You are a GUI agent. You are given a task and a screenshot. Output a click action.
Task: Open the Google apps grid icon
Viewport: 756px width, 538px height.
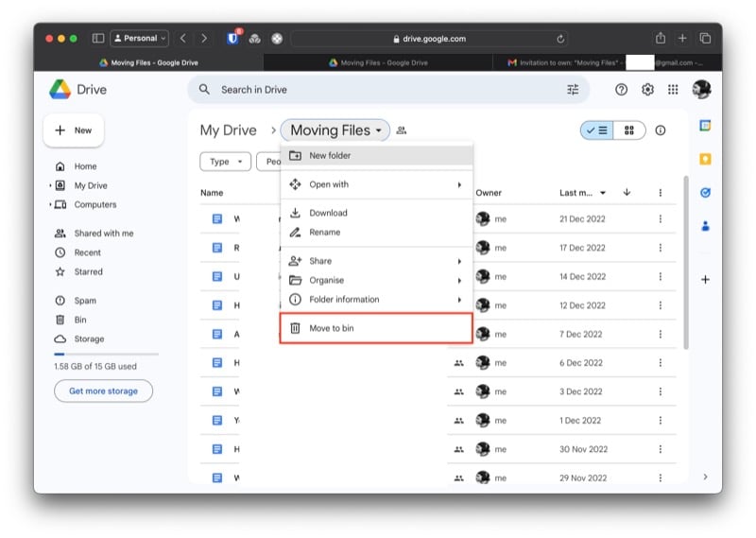(x=673, y=89)
